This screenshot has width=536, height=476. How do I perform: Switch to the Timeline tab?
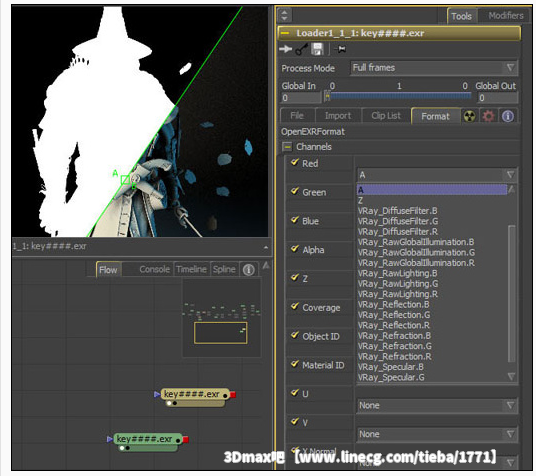pos(191,270)
